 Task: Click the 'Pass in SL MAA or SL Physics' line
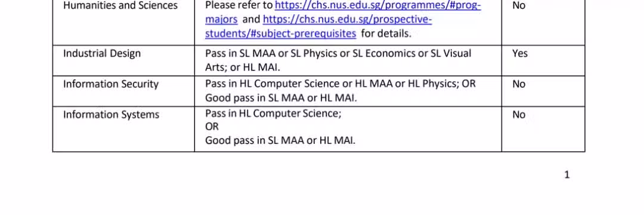click(x=338, y=53)
